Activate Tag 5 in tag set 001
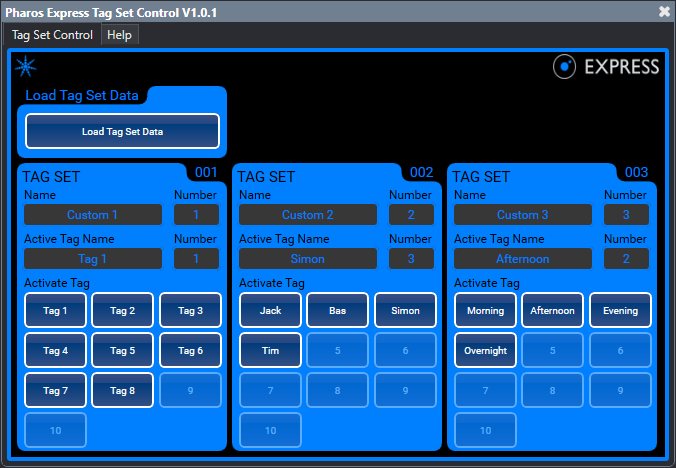The width and height of the screenshot is (676, 468). [122, 350]
